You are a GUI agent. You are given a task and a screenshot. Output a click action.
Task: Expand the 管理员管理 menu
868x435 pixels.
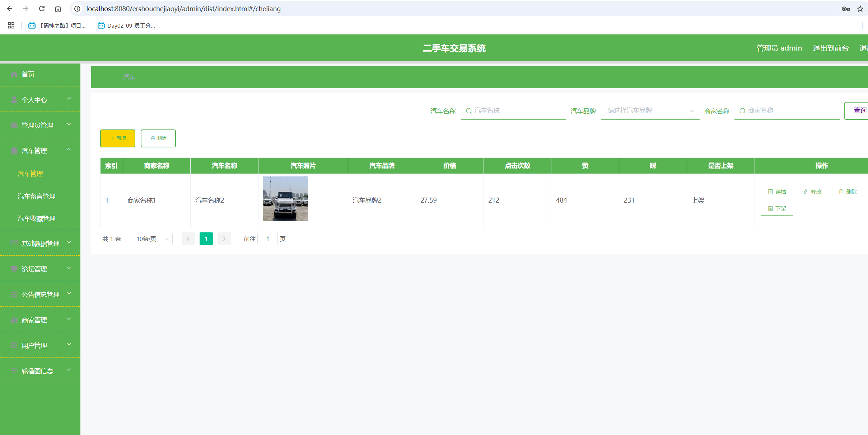(40, 125)
